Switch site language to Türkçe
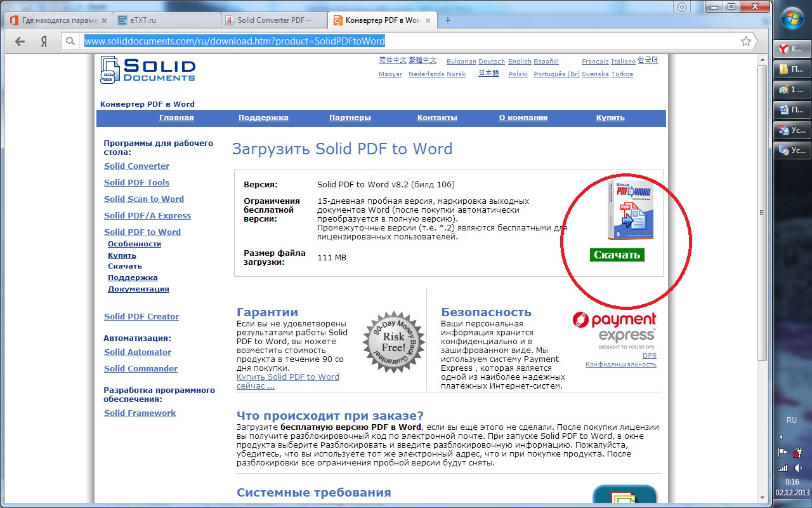This screenshot has width=812, height=508. pos(622,74)
